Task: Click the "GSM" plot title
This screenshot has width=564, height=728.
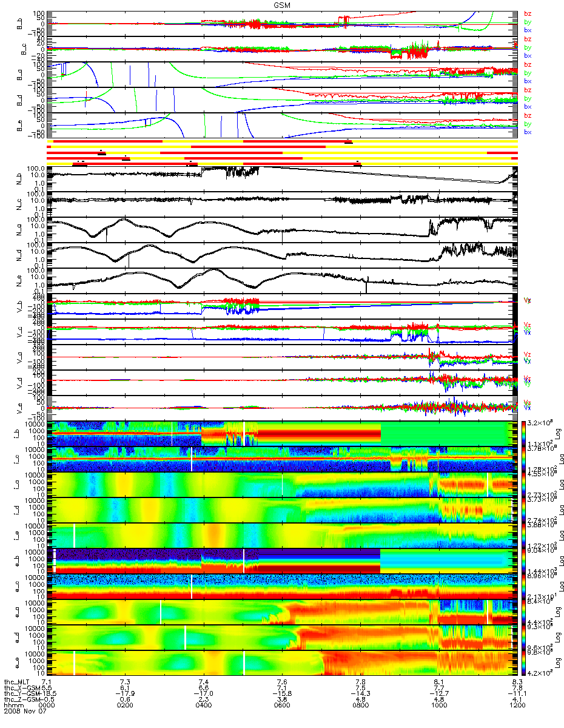Action: (x=283, y=5)
